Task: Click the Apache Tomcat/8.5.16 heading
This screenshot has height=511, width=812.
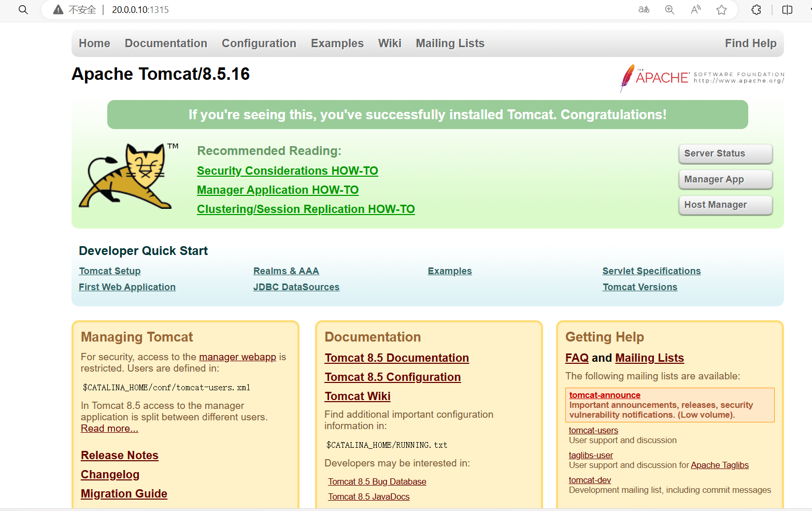Action: (x=161, y=74)
